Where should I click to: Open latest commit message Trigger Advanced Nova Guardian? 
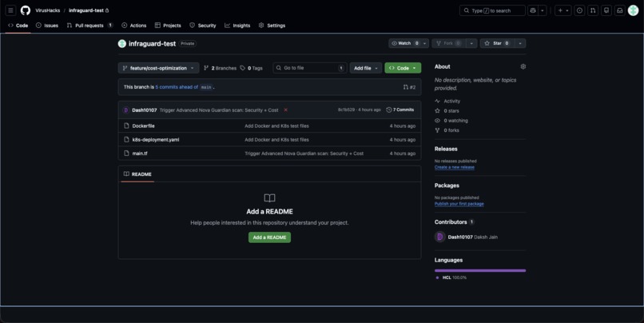219,110
